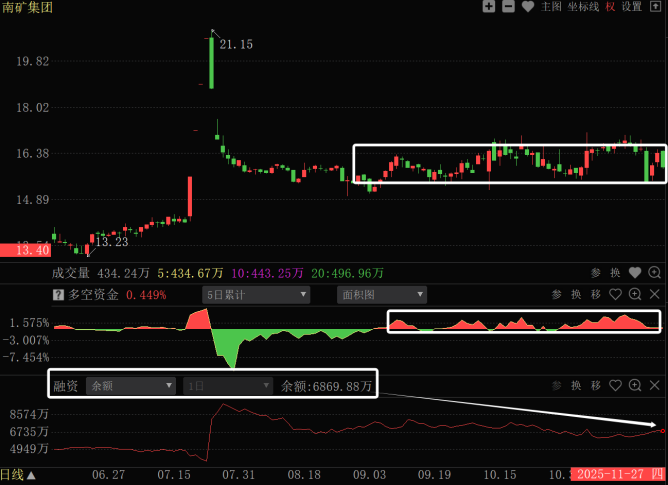Toggle the 多空资金 indicator checkbox
The height and width of the screenshot is (485, 668).
(58, 295)
